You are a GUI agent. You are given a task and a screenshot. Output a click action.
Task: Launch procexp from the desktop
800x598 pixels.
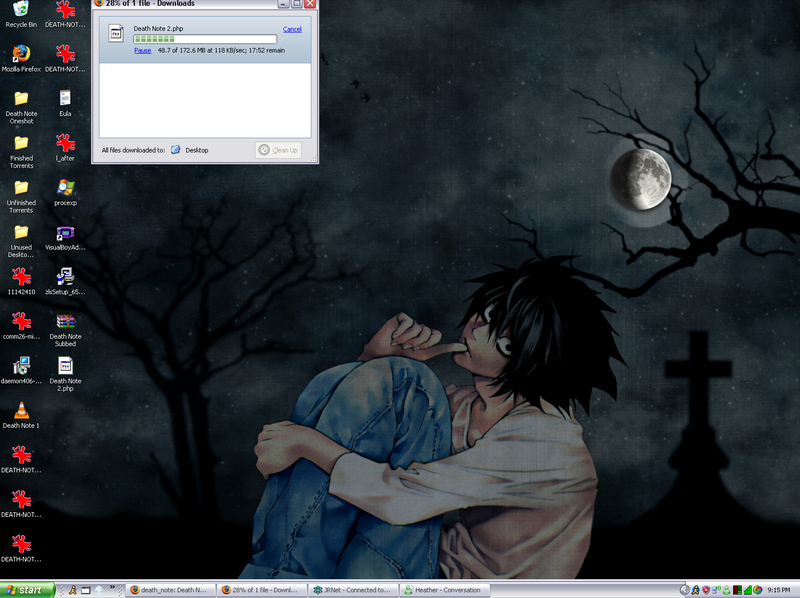(65, 192)
